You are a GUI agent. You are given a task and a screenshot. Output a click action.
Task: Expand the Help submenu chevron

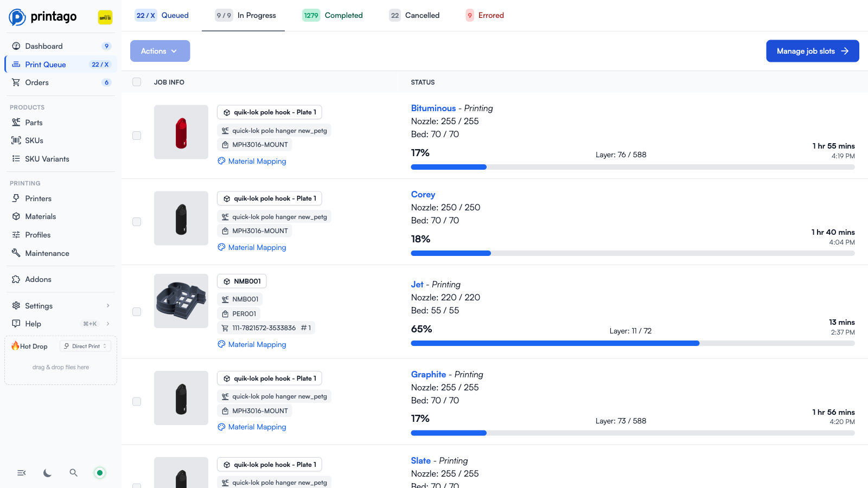108,324
